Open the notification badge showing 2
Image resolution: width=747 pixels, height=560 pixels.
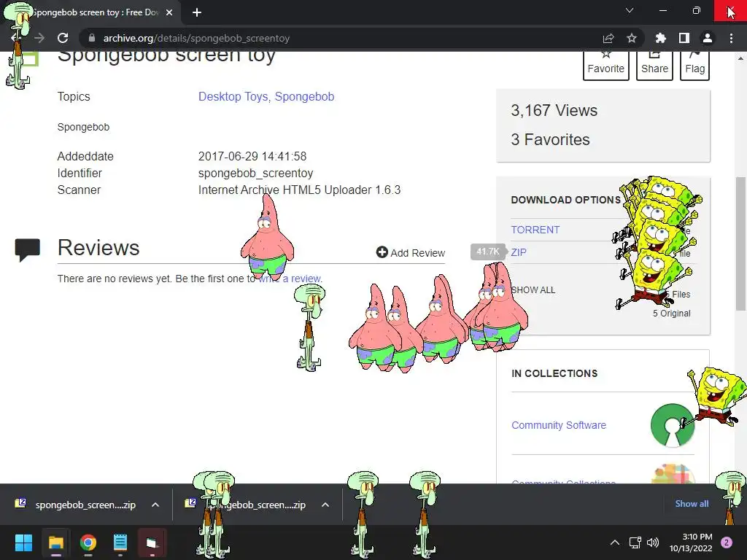pos(727,542)
